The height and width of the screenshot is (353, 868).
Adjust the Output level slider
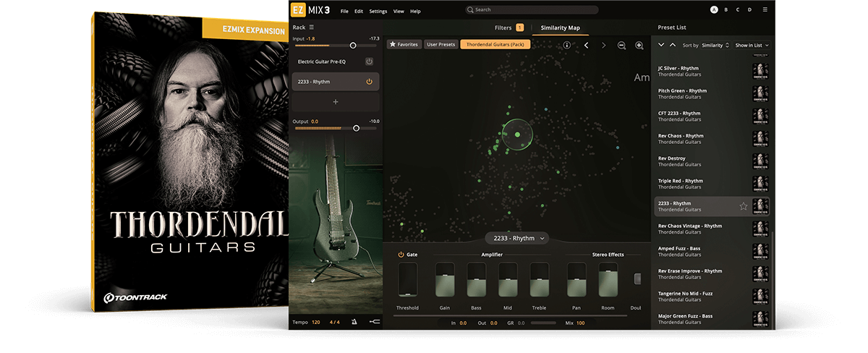tap(335, 128)
